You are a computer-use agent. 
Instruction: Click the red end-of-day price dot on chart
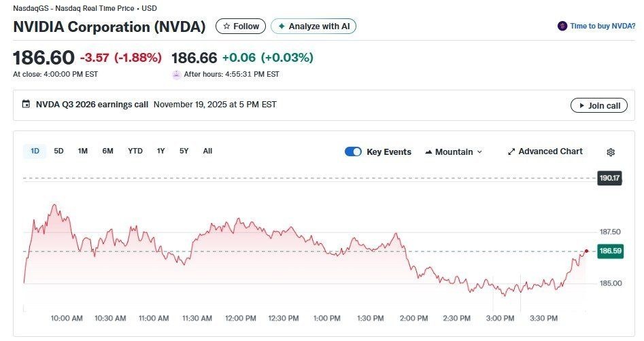coord(586,251)
